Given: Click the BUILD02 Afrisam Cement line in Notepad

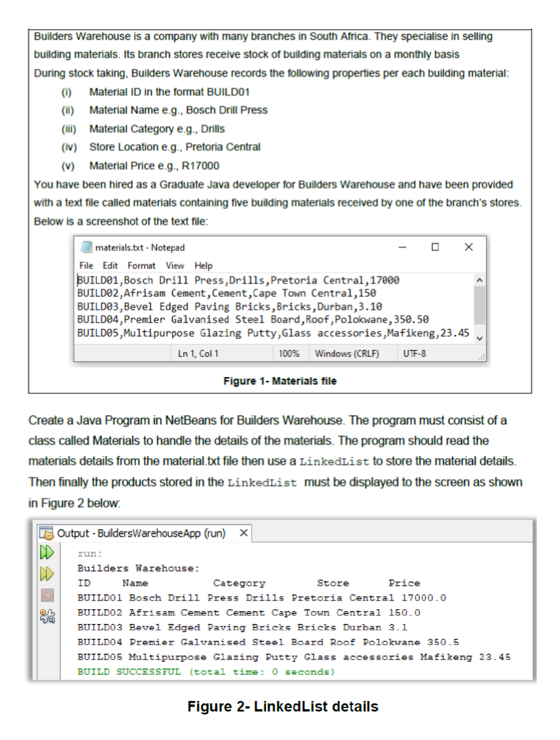Looking at the screenshot, I should 226,293.
